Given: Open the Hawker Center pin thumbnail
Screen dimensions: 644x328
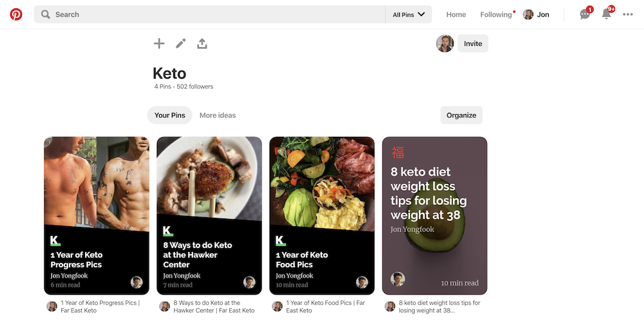Looking at the screenshot, I should point(209,215).
